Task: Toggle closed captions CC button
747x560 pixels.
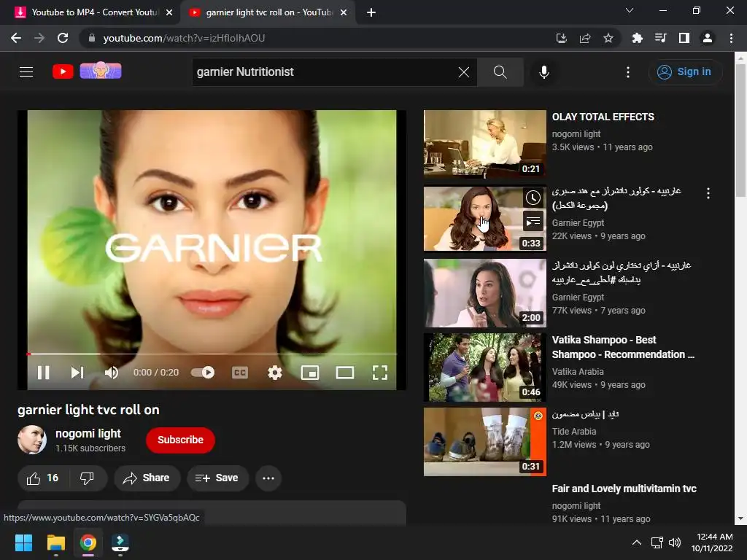Action: (x=239, y=373)
